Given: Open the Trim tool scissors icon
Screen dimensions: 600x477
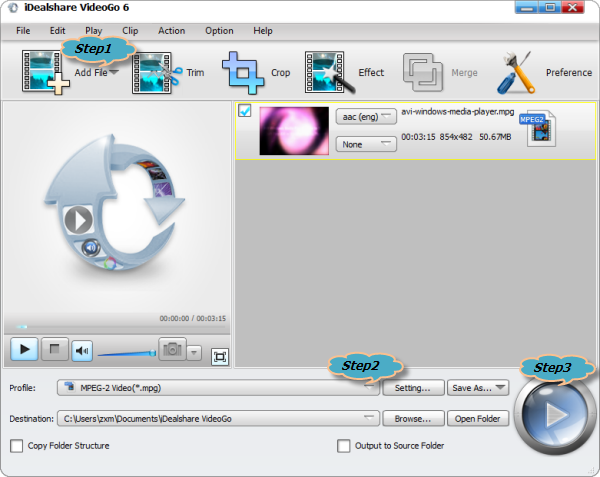Looking at the screenshot, I should (156, 73).
